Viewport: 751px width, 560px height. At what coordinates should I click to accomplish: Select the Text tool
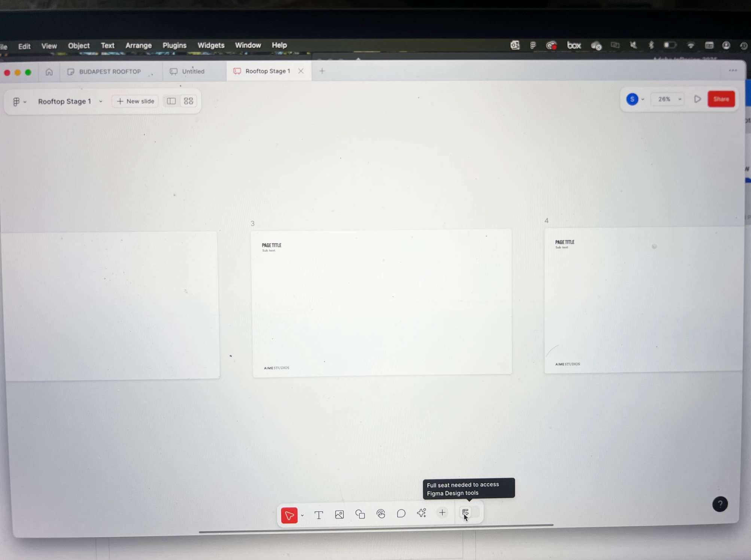(319, 515)
